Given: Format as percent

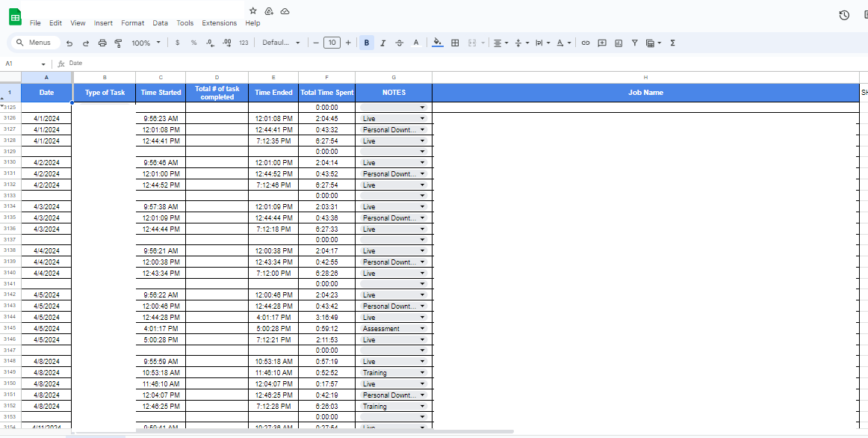Looking at the screenshot, I should point(193,43).
